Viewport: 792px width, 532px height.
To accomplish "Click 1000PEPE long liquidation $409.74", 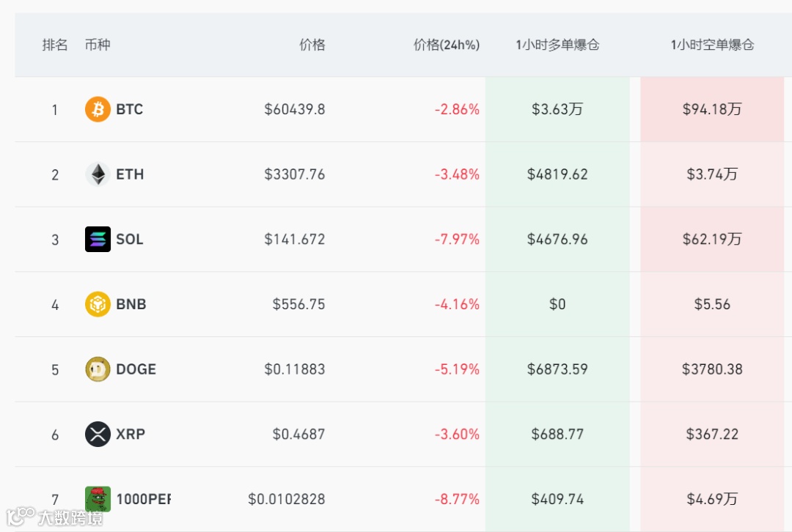I will click(x=557, y=499).
